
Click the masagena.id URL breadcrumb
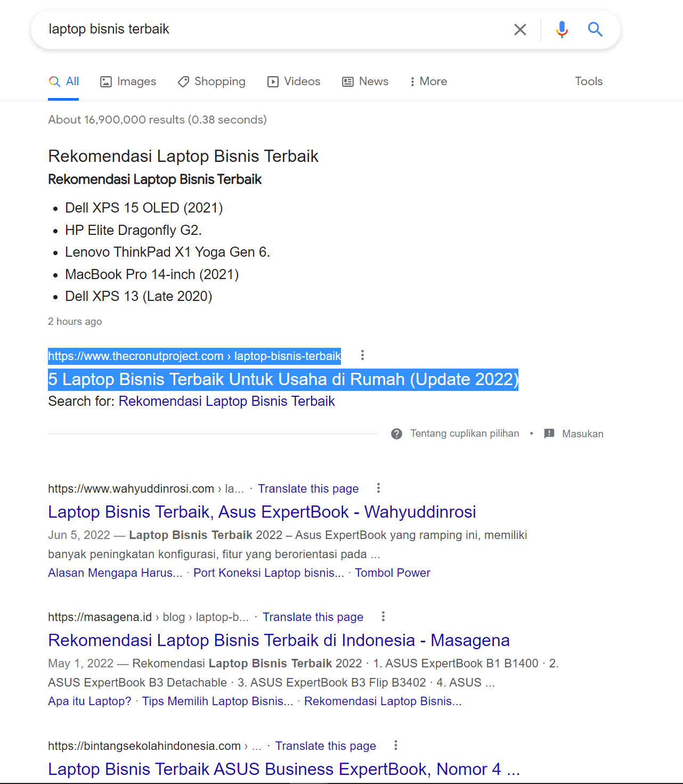click(x=148, y=617)
